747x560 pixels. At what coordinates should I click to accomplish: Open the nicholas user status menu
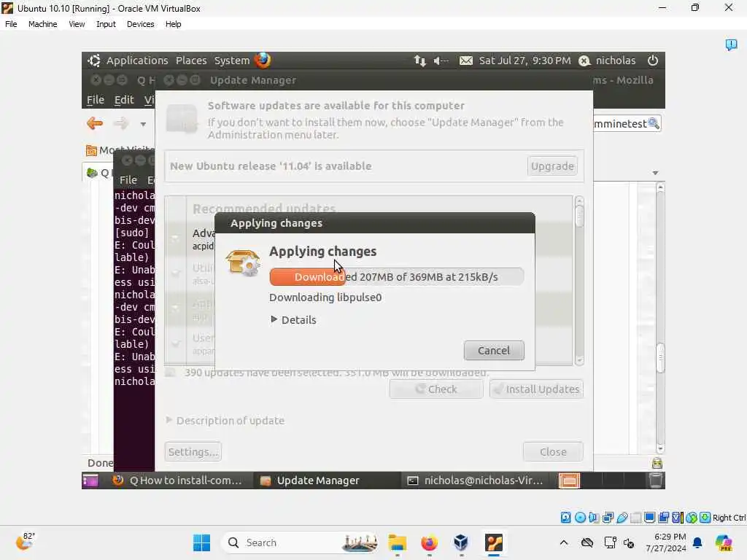[x=607, y=61]
